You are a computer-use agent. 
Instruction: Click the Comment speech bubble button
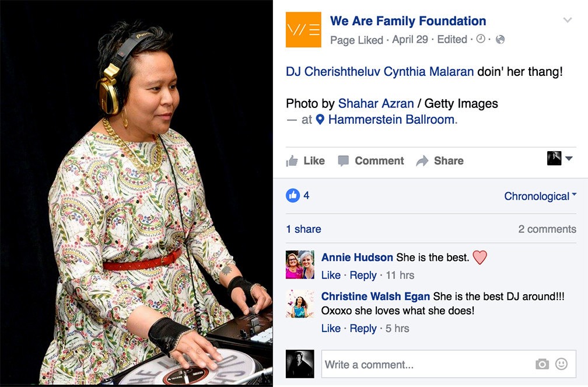[370, 161]
